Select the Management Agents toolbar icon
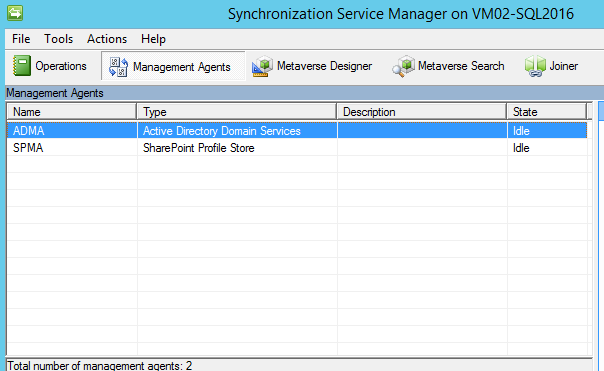This screenshot has height=371, width=604. (x=118, y=67)
